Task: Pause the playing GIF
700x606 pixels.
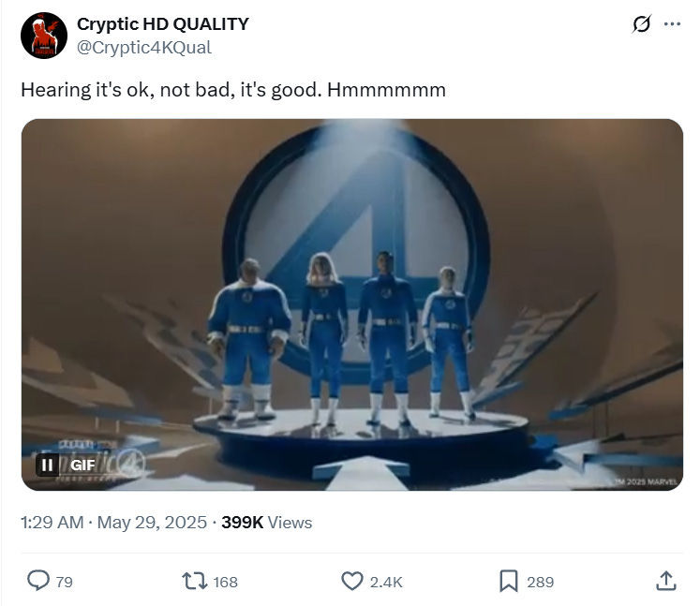Action: [47, 465]
